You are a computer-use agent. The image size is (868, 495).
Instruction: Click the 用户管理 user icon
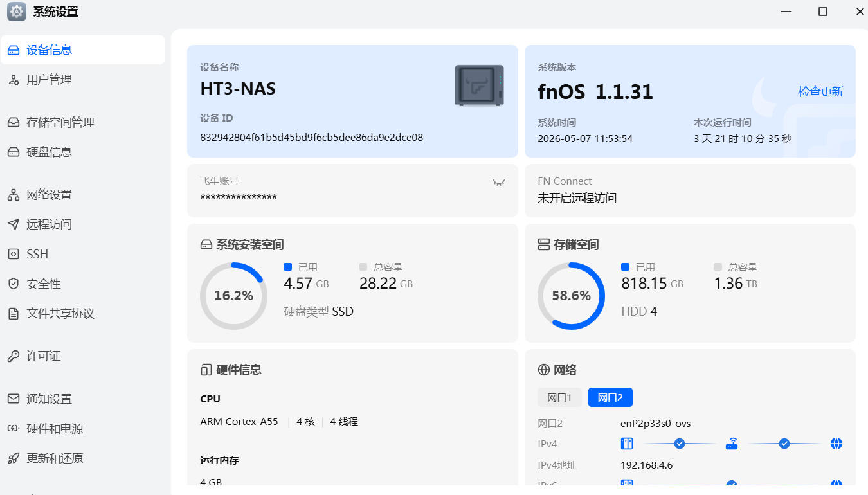pyautogui.click(x=14, y=80)
